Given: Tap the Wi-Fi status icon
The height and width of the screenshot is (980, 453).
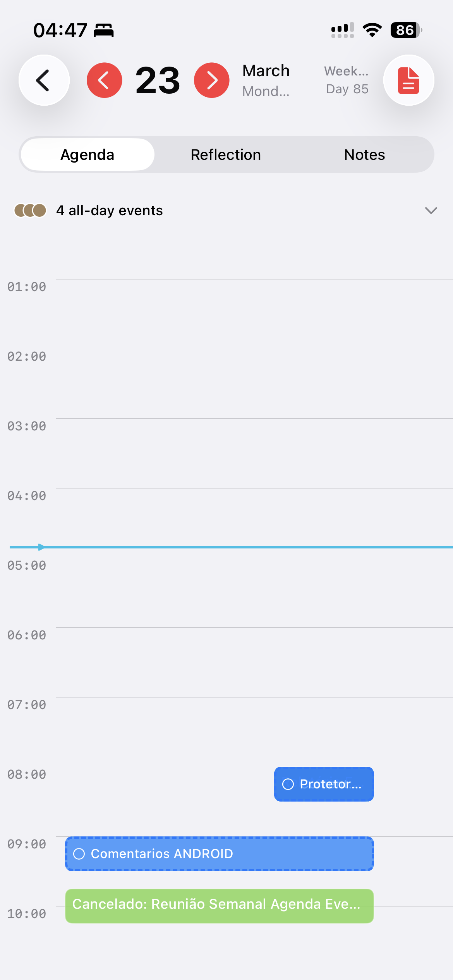Looking at the screenshot, I should [372, 30].
